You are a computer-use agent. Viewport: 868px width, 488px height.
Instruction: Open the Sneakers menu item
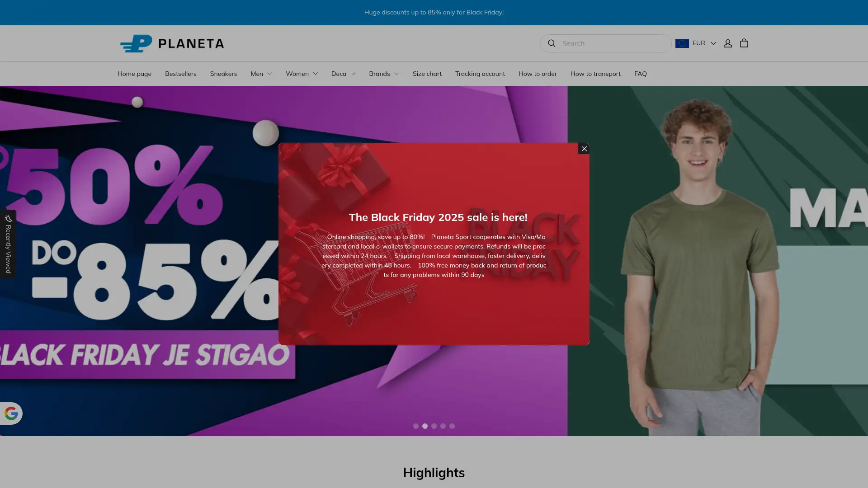pyautogui.click(x=223, y=74)
